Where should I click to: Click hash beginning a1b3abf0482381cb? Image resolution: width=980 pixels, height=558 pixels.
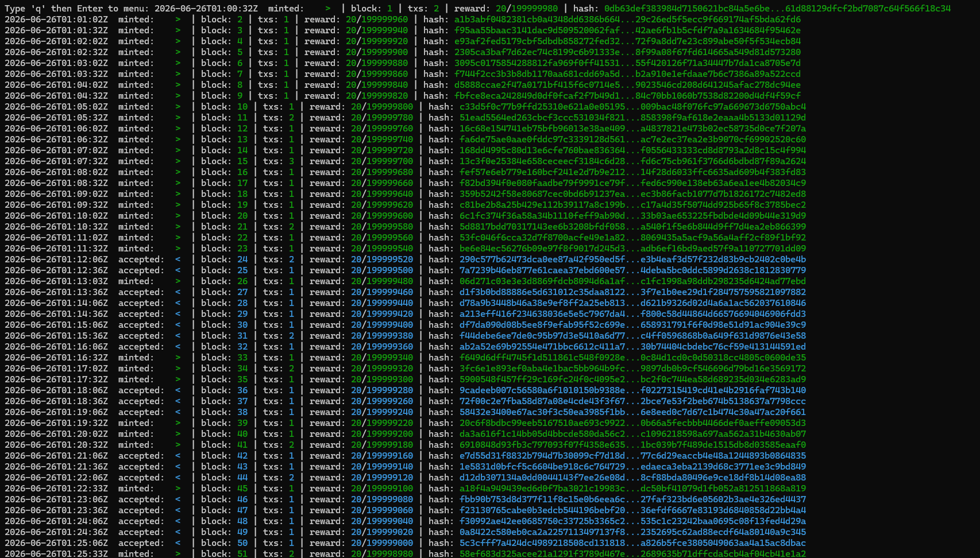(627, 20)
